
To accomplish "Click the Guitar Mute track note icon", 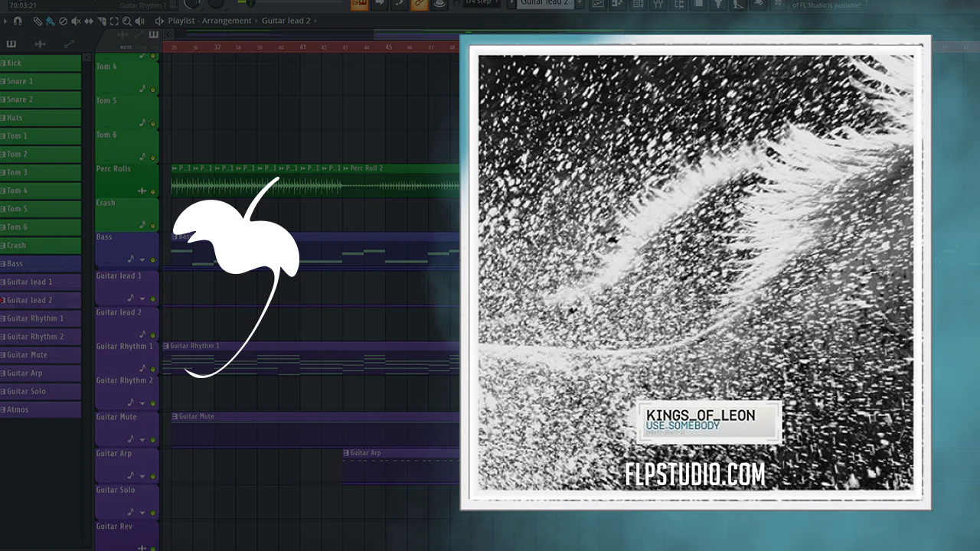I will 131,439.
